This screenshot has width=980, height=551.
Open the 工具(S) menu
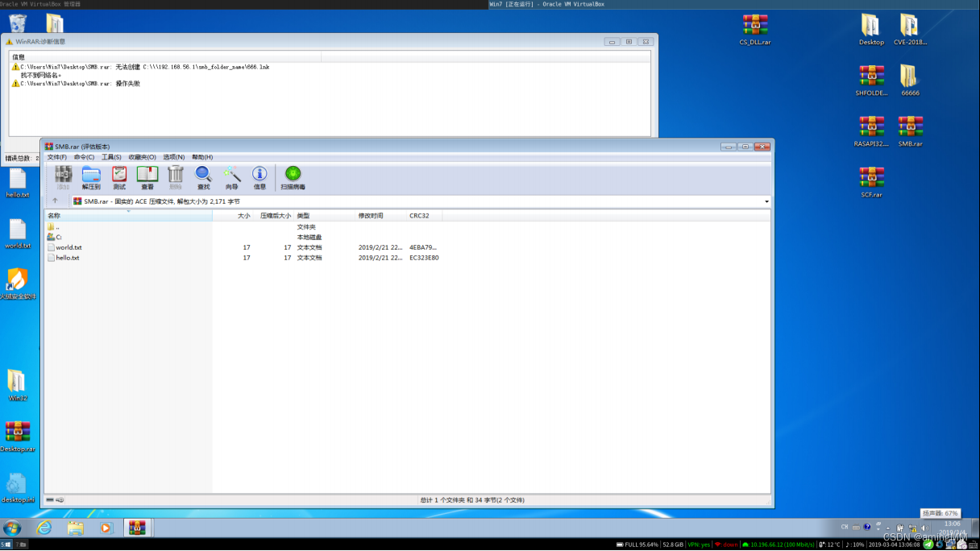coord(111,157)
